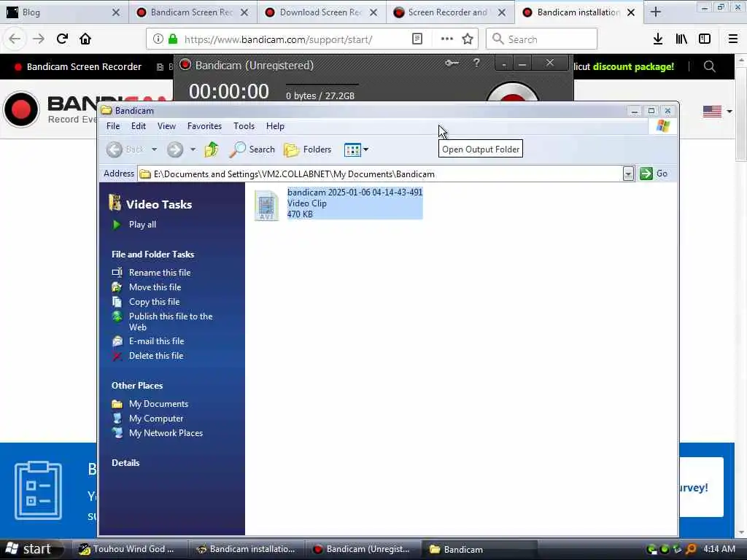Open the Tools menu
Image resolution: width=747 pixels, height=560 pixels.
point(244,126)
